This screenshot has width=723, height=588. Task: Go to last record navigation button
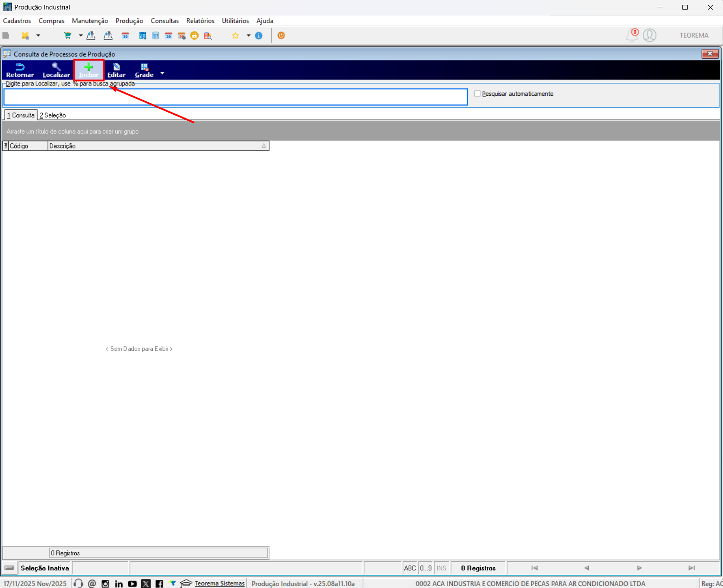[x=691, y=568]
